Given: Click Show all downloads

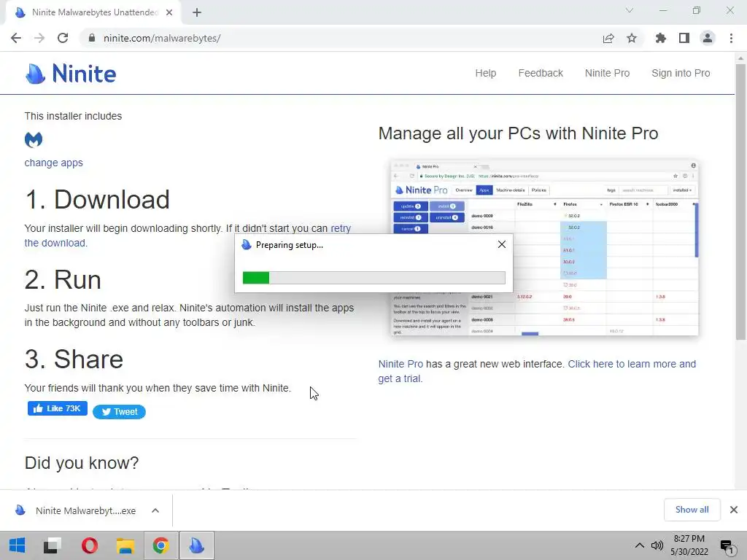Looking at the screenshot, I should click(x=692, y=510).
